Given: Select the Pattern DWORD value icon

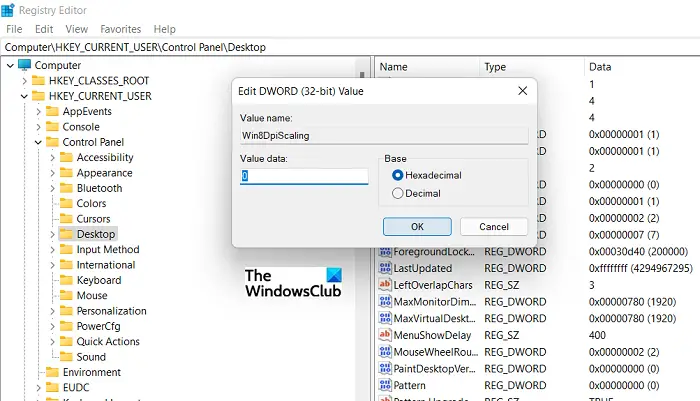Looking at the screenshot, I should point(385,385).
